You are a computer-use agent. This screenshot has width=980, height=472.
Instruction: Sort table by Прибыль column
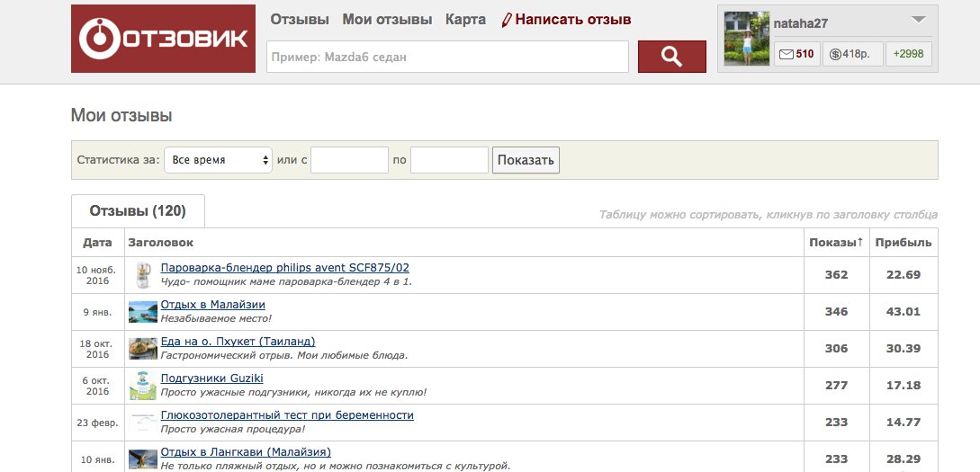904,242
